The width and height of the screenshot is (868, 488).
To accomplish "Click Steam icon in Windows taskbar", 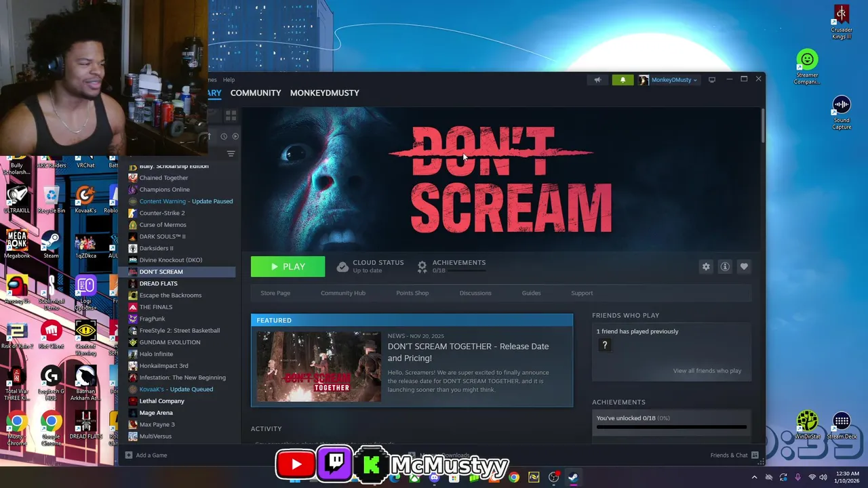I will point(573,477).
